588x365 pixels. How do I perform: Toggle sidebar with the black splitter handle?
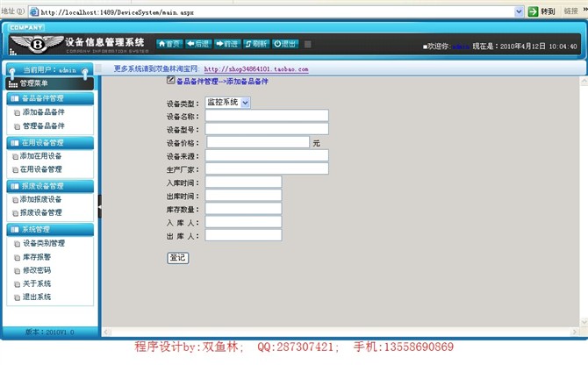point(100,206)
